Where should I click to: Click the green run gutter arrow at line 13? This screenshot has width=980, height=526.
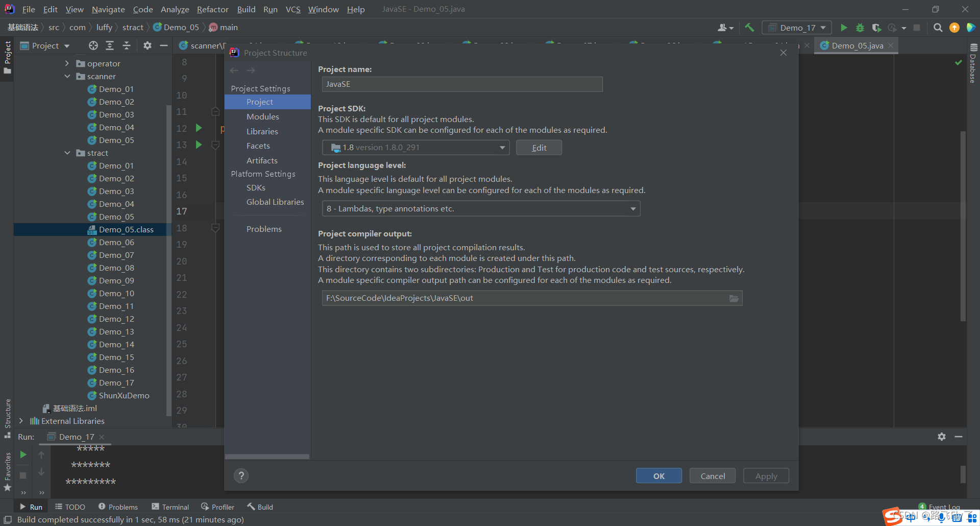pyautogui.click(x=199, y=145)
